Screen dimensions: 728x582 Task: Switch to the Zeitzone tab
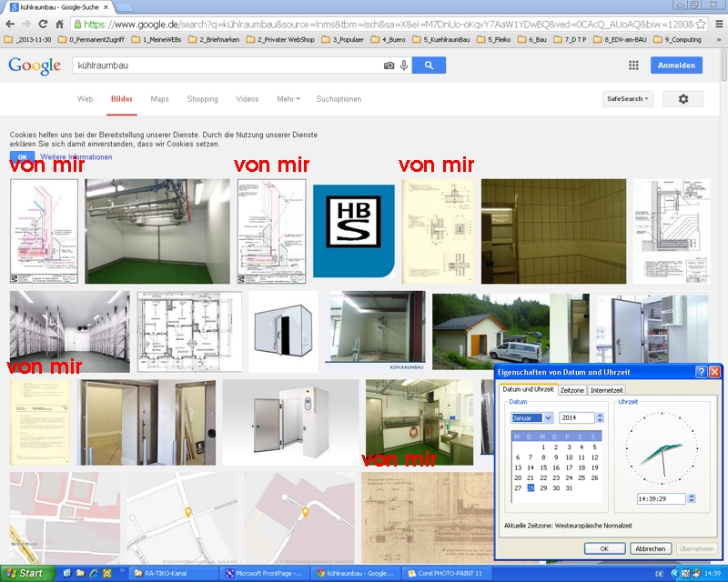pos(571,390)
